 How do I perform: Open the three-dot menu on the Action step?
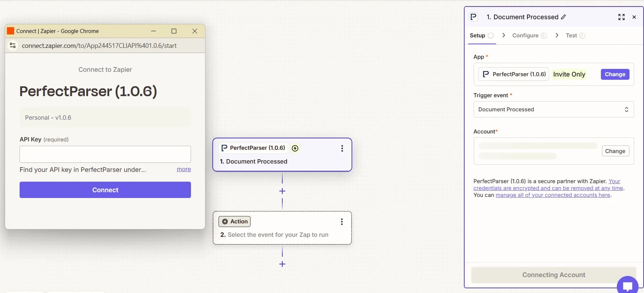(x=342, y=222)
